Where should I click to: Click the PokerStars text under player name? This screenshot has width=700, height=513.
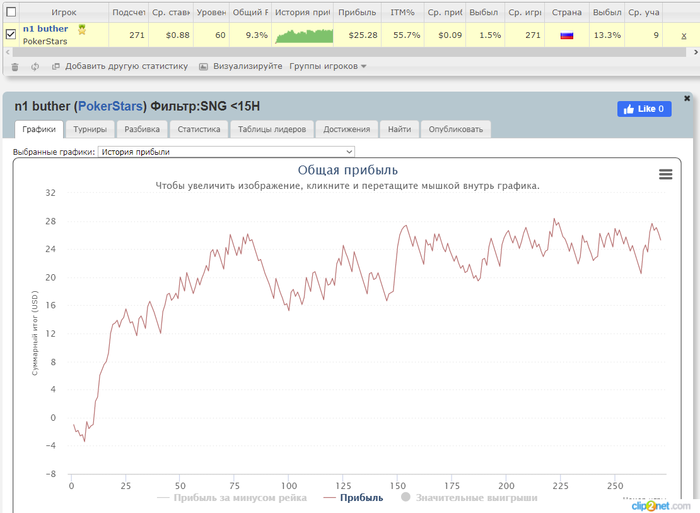point(45,41)
